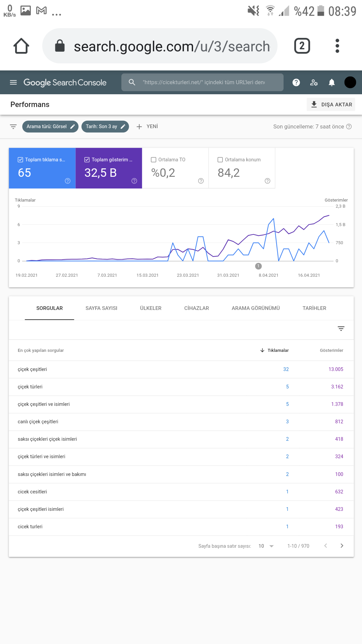This screenshot has height=644, width=362.
Task: Open the notifications bell
Action: pyautogui.click(x=331, y=83)
